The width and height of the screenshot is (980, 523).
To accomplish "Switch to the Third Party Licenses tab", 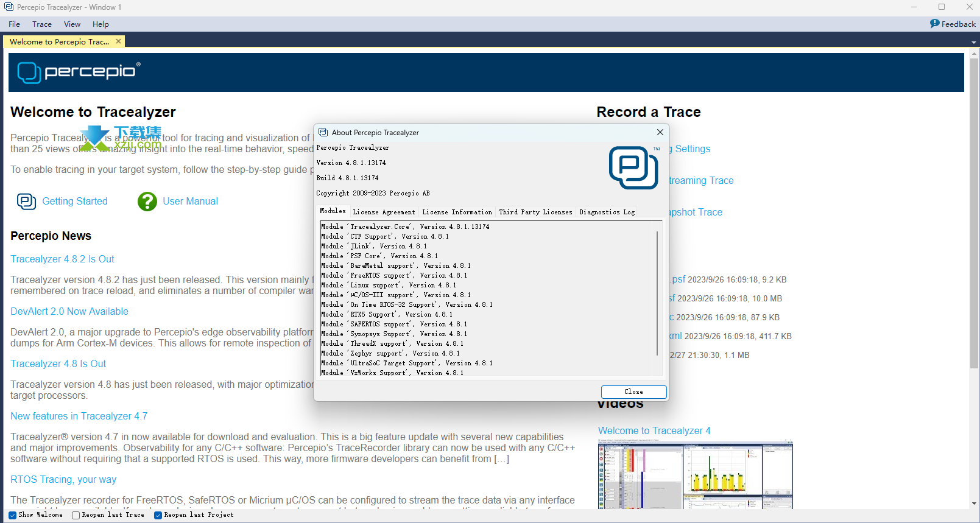I will pyautogui.click(x=535, y=212).
